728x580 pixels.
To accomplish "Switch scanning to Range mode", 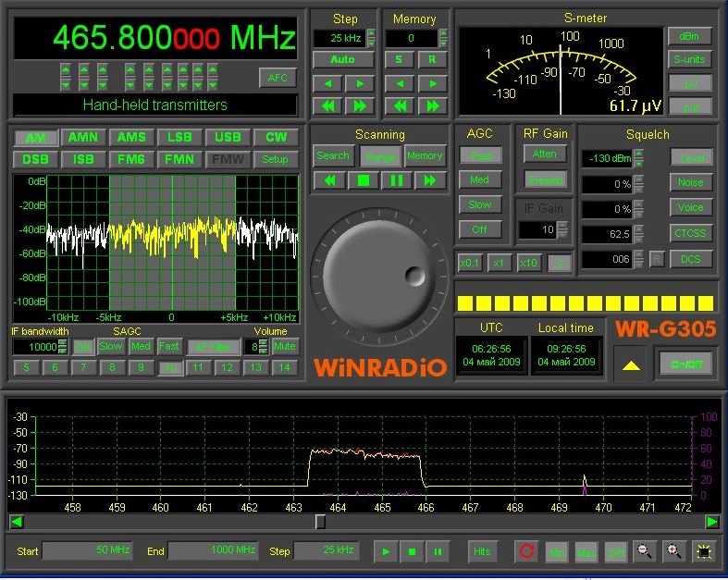I will tap(380, 156).
